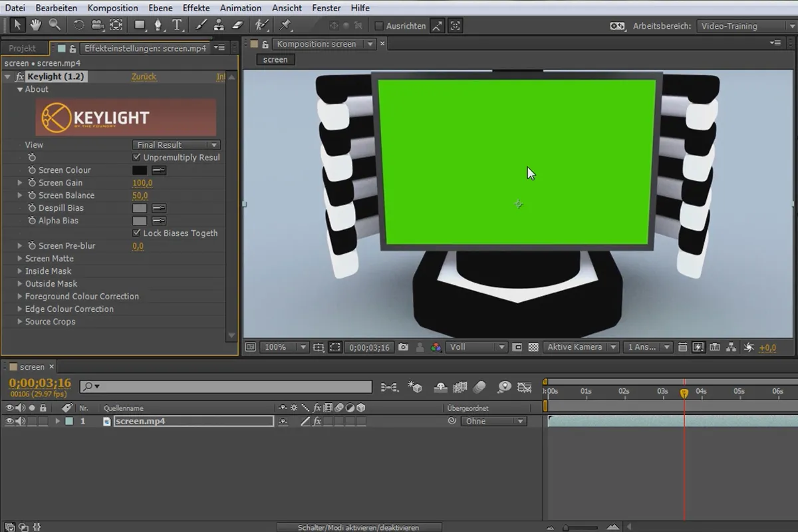Toggle the transparency grid checkerboard icon
Viewport: 798px width, 532px height.
(533, 347)
